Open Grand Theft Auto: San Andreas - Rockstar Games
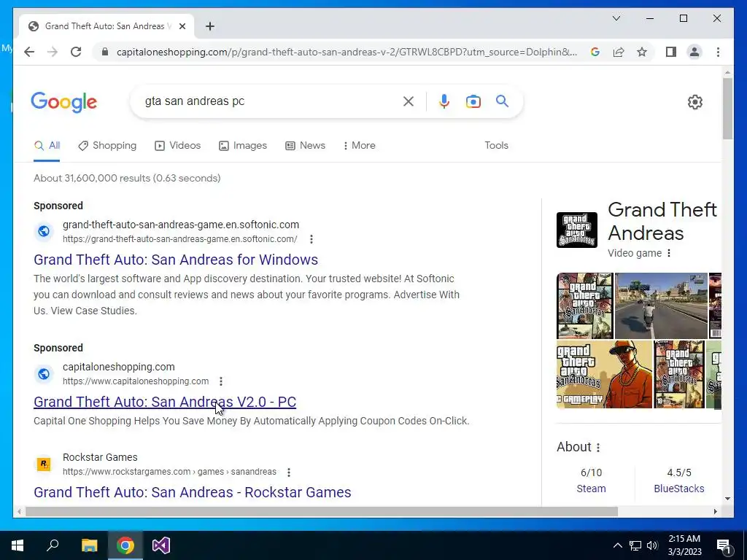This screenshot has width=747, height=560. click(x=193, y=492)
